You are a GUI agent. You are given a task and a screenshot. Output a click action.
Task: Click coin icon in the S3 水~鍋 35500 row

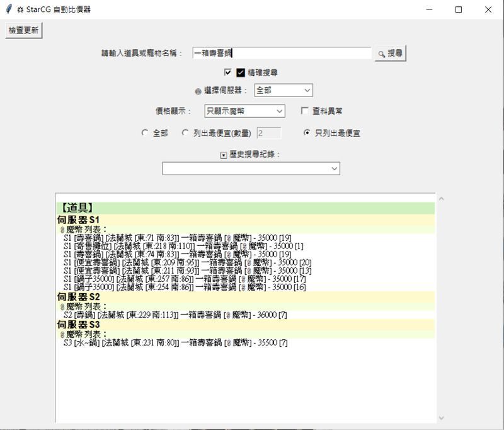point(229,343)
